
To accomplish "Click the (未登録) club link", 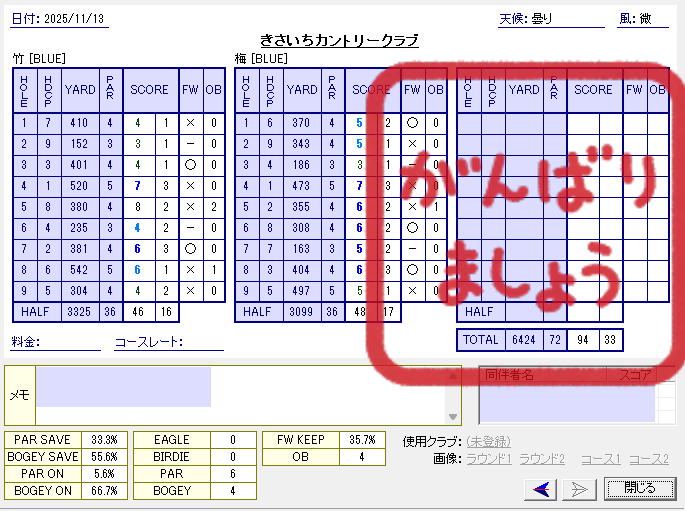I will 489,441.
